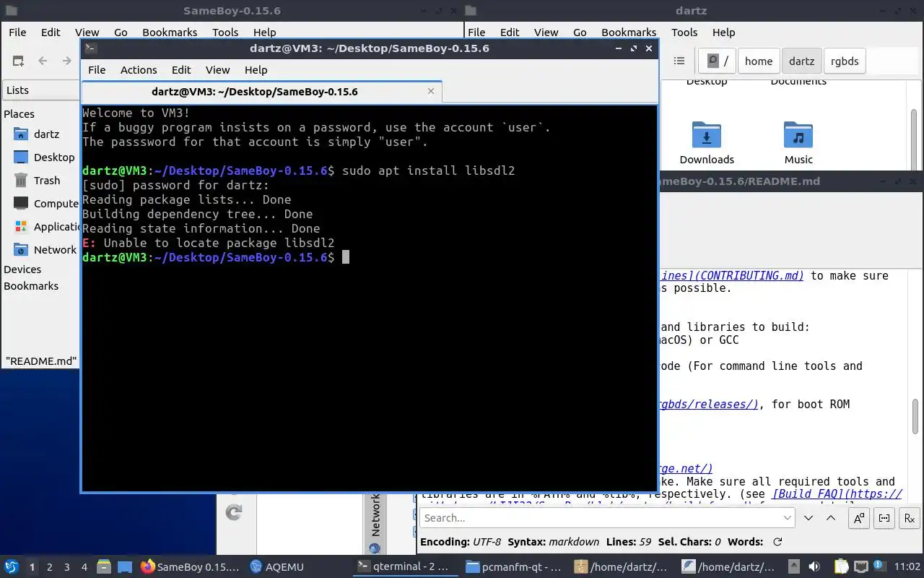Open the Downloads folder in dartz window
This screenshot has width=924, height=578.
pos(707,143)
